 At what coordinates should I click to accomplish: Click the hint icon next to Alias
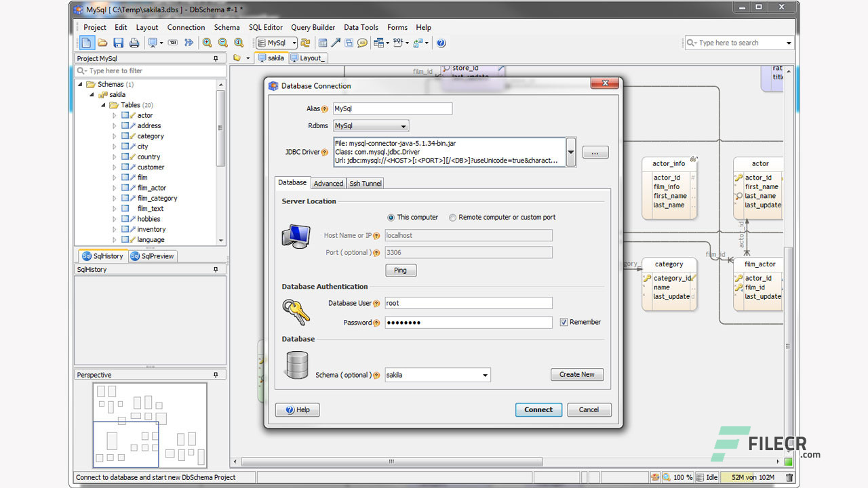click(324, 108)
